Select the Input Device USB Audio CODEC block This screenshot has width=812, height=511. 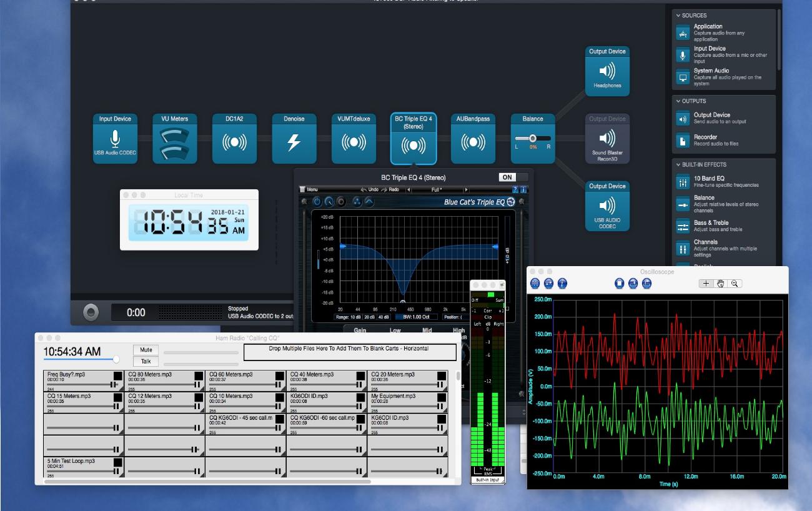point(115,139)
